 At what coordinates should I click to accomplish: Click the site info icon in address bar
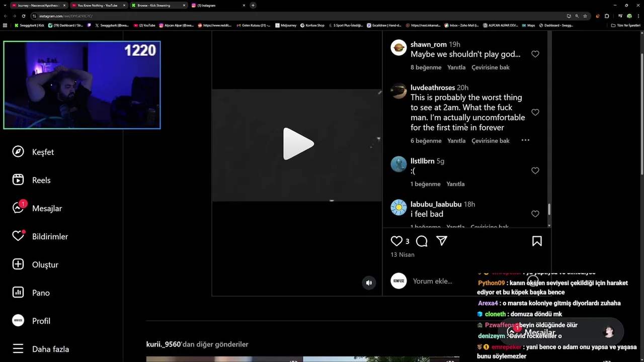coord(35,16)
